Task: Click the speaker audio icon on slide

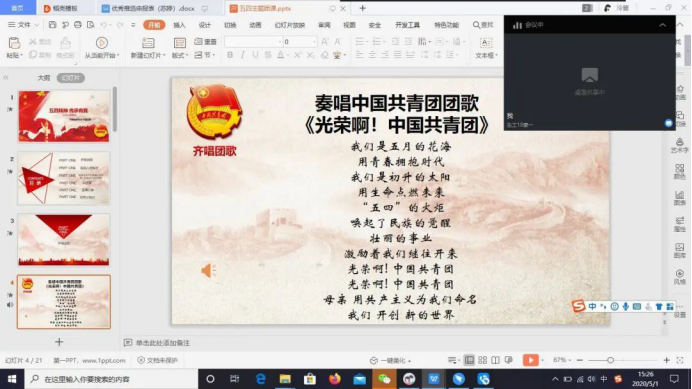Action: (208, 270)
